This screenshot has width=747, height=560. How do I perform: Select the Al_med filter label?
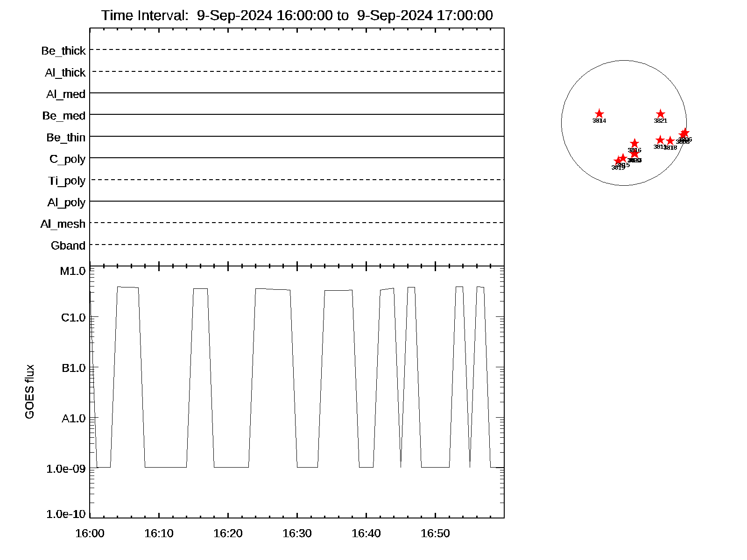coord(66,94)
